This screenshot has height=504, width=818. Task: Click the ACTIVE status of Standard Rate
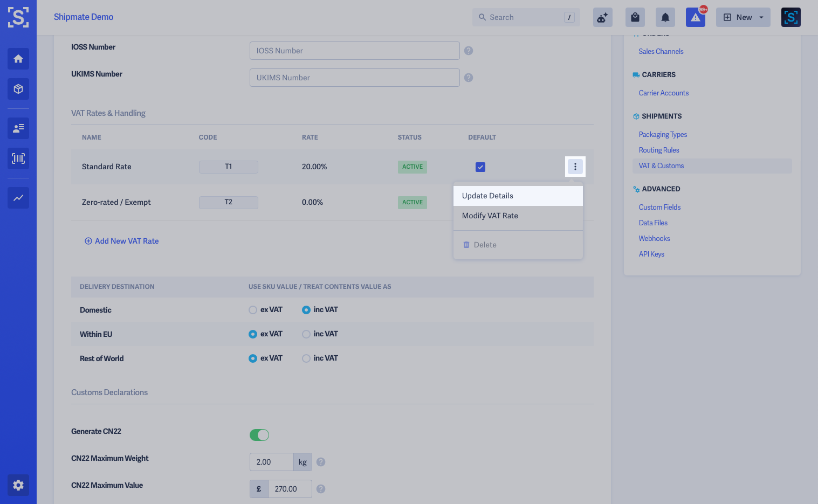pos(413,167)
